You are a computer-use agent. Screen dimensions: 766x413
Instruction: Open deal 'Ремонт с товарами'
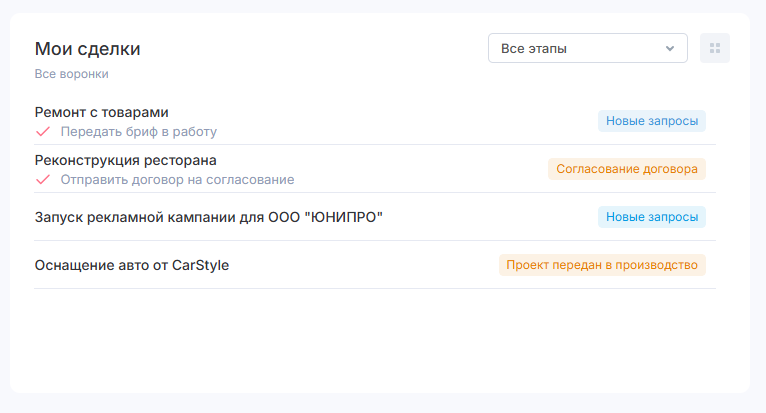click(101, 112)
